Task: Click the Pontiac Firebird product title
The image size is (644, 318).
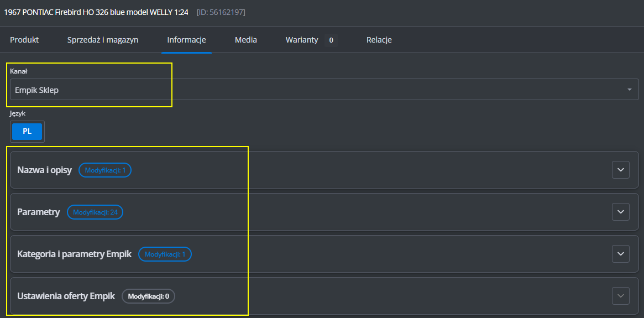Action: (96, 12)
